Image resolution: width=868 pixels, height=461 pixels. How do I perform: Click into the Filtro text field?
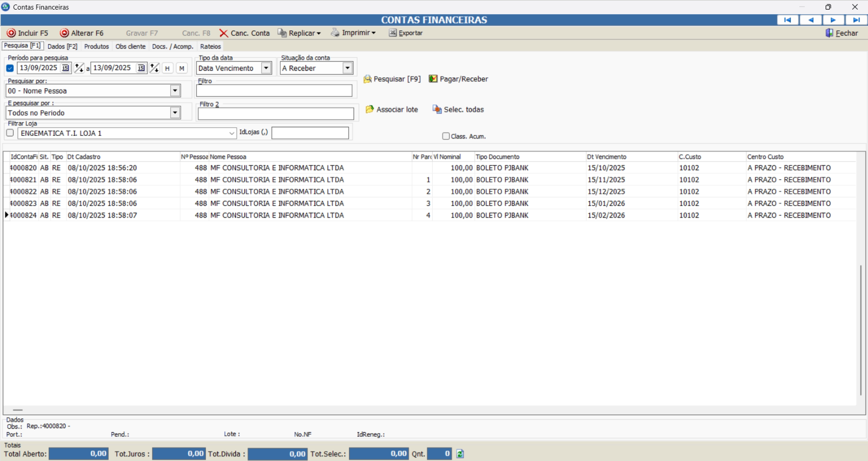click(274, 91)
